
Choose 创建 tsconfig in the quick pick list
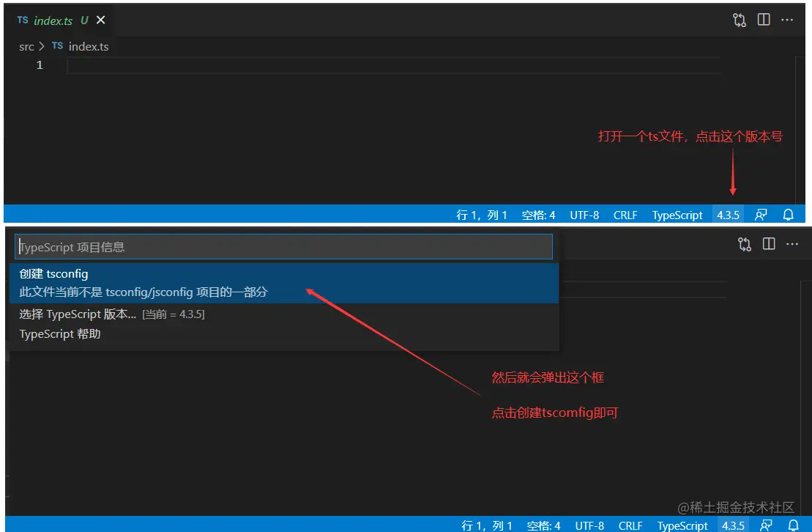tap(284, 283)
